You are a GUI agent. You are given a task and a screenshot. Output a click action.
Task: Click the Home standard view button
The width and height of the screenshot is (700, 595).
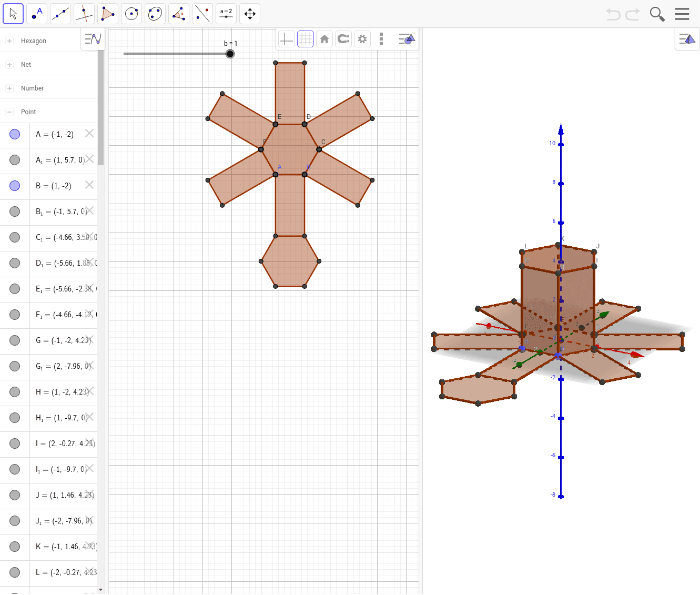pos(324,39)
